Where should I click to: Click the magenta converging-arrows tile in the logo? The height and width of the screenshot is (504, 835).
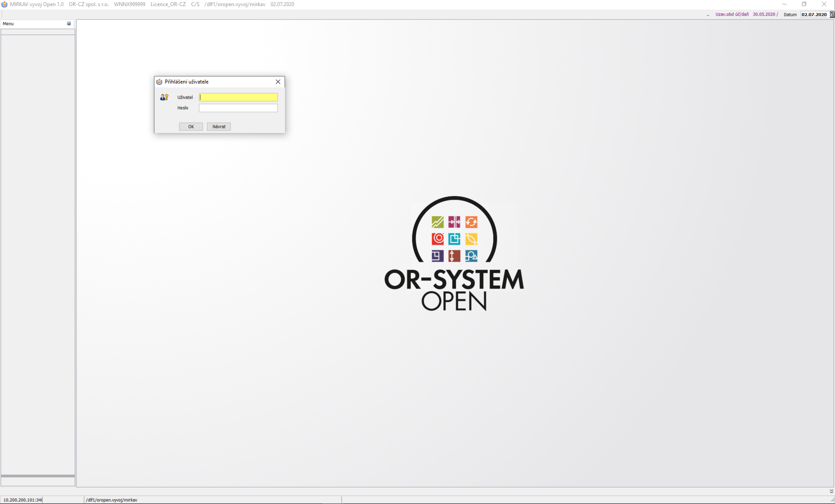[x=454, y=222]
